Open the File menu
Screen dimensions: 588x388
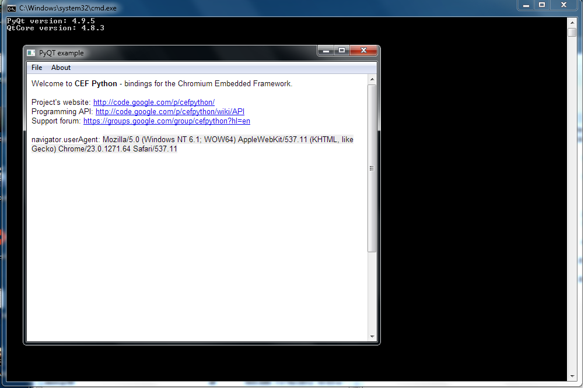(37, 68)
